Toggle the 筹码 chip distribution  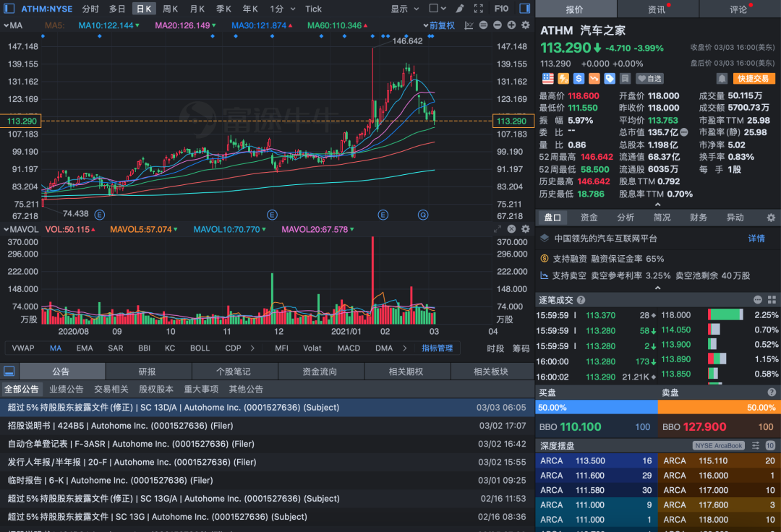point(521,348)
